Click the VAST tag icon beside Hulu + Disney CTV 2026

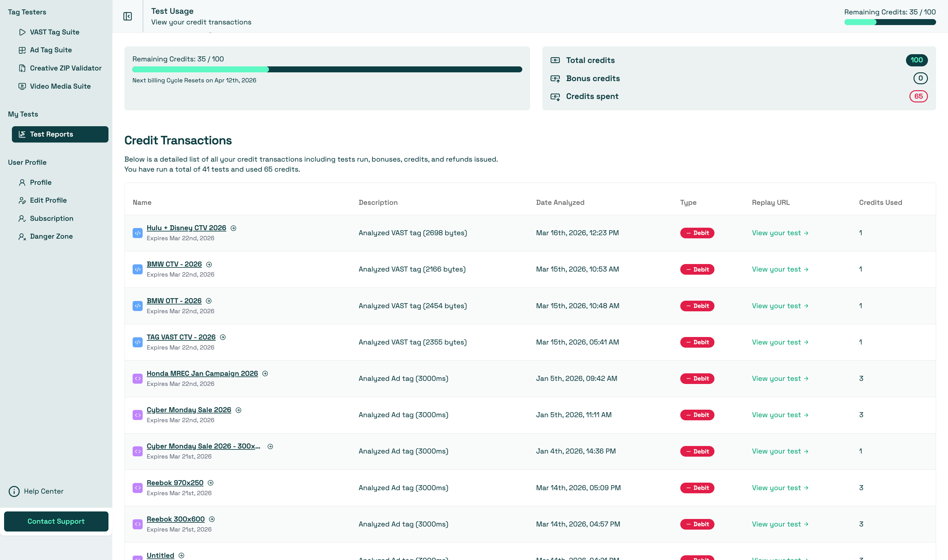(x=138, y=233)
